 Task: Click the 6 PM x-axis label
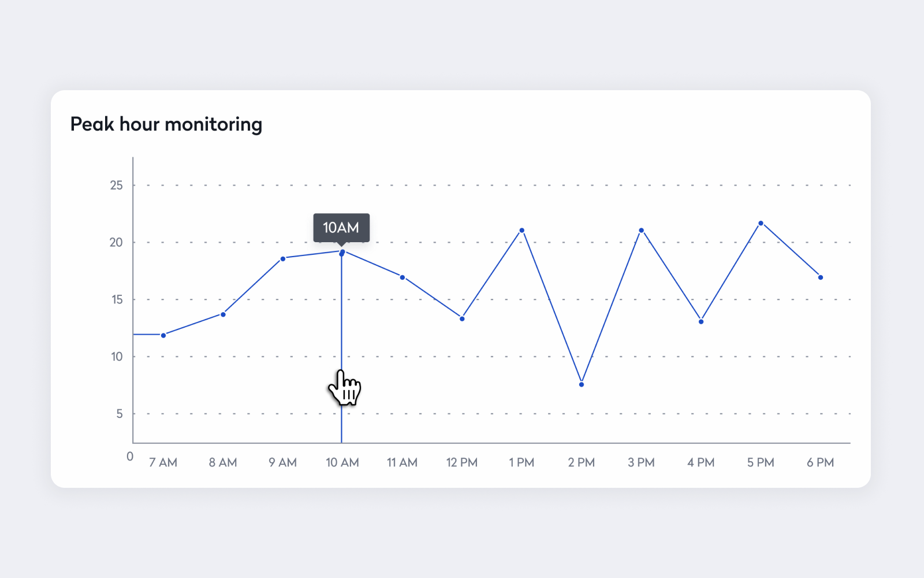click(x=821, y=462)
